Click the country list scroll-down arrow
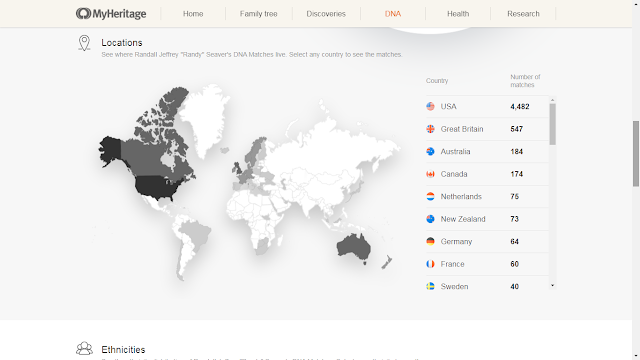 [x=553, y=285]
